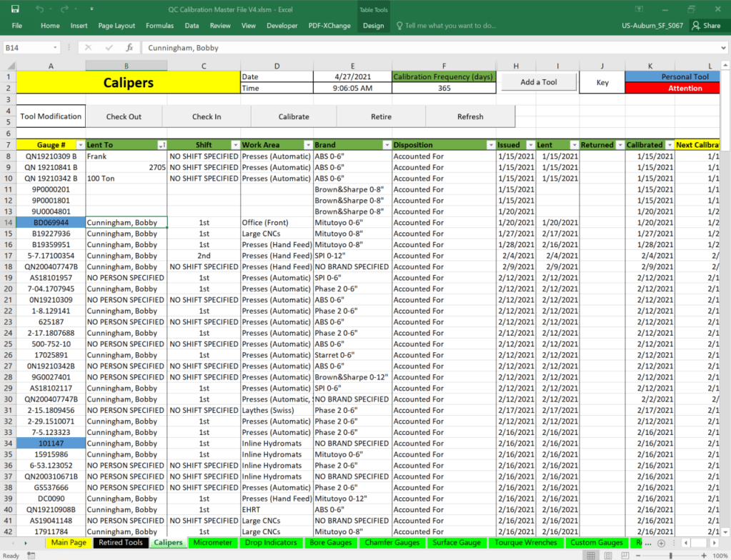
Task: Go to the Retired Tools sheet
Action: point(120,543)
